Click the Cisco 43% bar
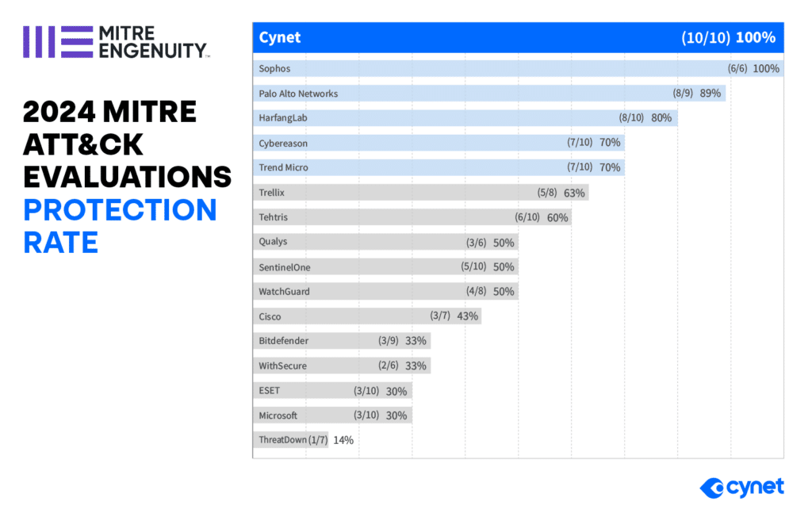 pos(367,316)
